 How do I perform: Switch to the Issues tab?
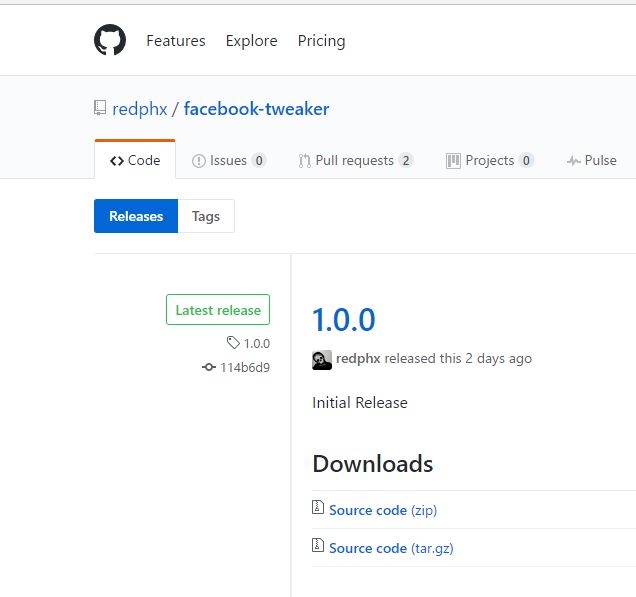[x=229, y=161]
